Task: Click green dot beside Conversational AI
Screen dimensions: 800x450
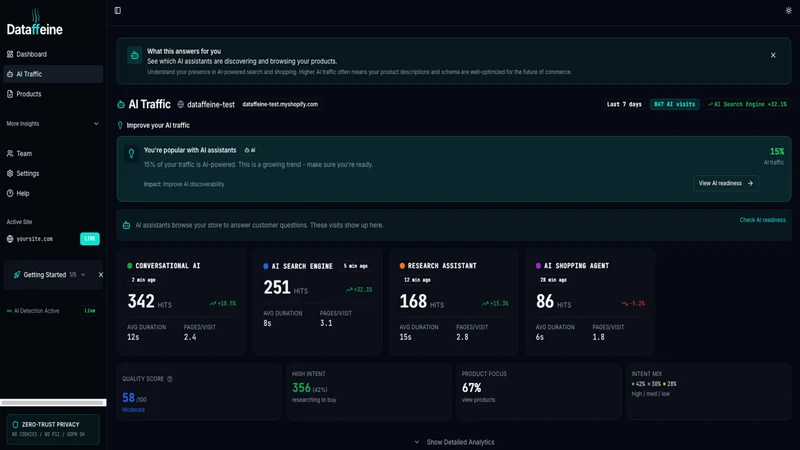Action: point(130,266)
